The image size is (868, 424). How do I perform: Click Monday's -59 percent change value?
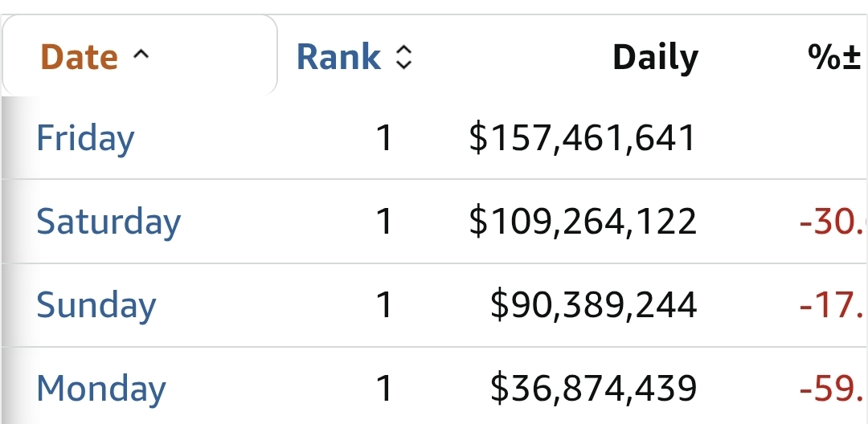pos(833,389)
